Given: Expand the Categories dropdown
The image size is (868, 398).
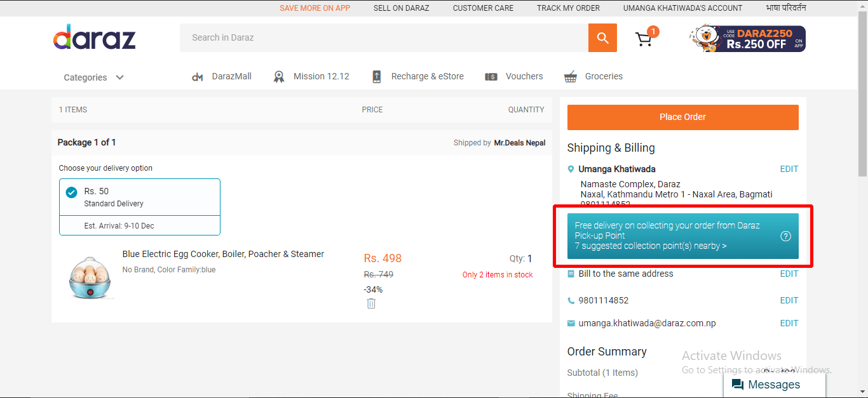Looking at the screenshot, I should coord(93,77).
